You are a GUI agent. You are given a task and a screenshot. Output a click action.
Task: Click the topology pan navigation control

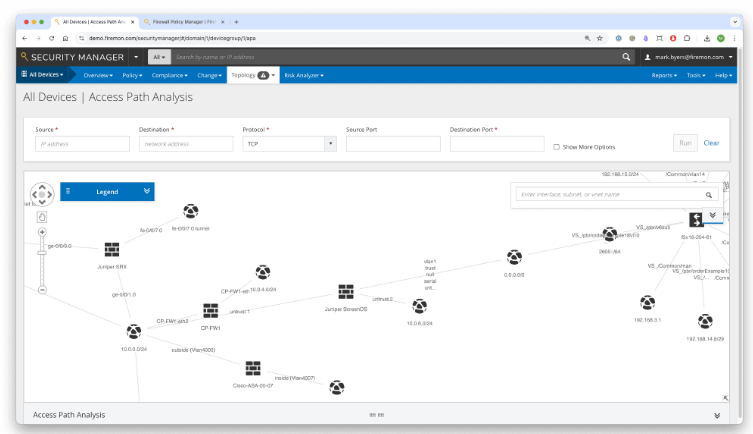click(x=42, y=194)
